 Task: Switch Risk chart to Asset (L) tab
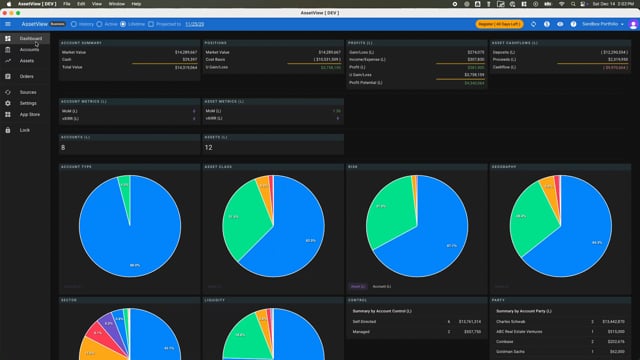pyautogui.click(x=358, y=287)
